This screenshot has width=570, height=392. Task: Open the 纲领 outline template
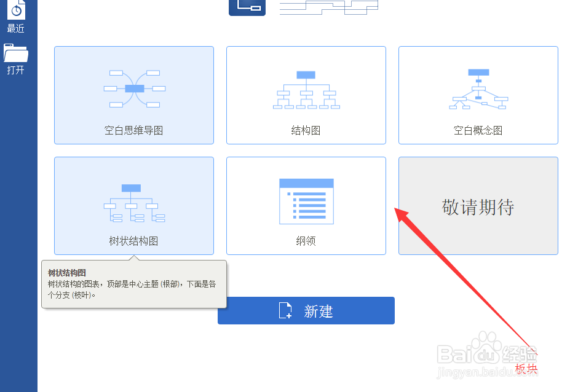(x=306, y=206)
